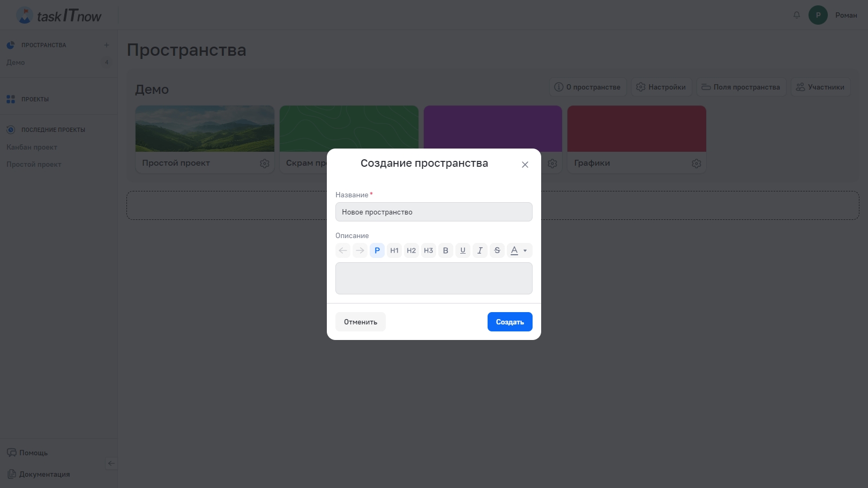
Task: Open settings gear on Графики card
Action: [696, 164]
